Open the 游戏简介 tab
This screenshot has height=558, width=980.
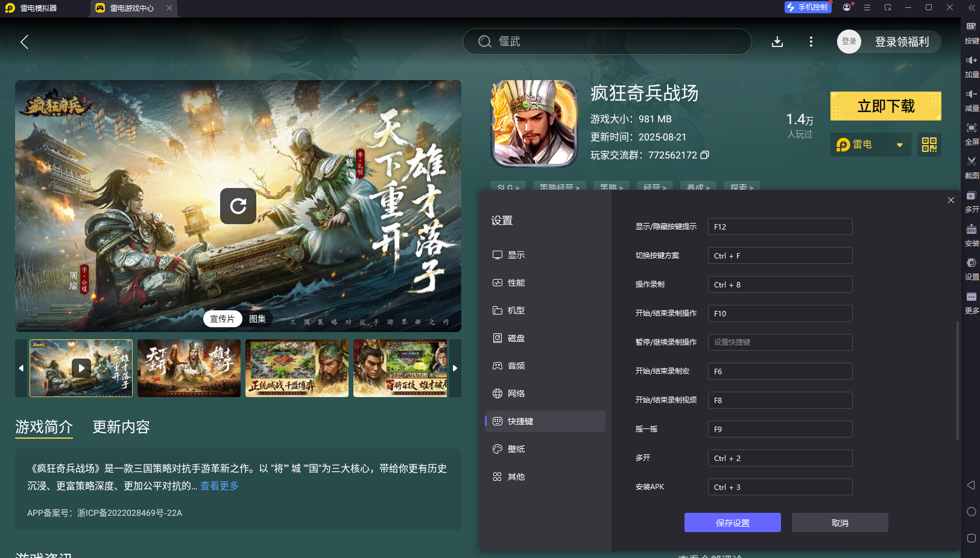click(x=44, y=427)
